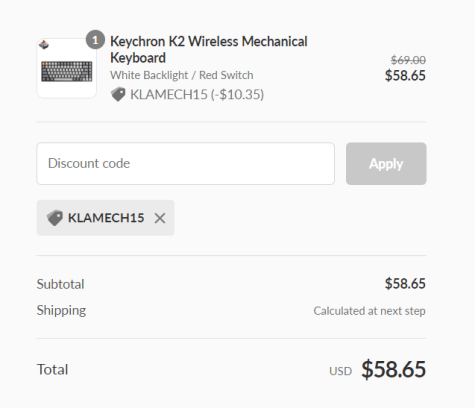Click the discounted $58.65 item price
Image resolution: width=475 pixels, height=408 pixels.
tap(405, 75)
